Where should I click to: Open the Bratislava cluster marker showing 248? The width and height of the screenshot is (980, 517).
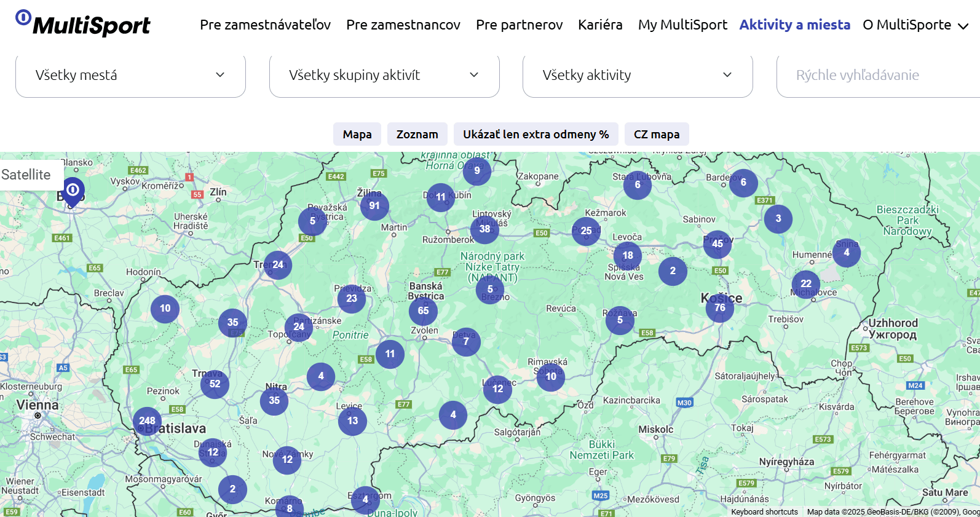point(147,421)
